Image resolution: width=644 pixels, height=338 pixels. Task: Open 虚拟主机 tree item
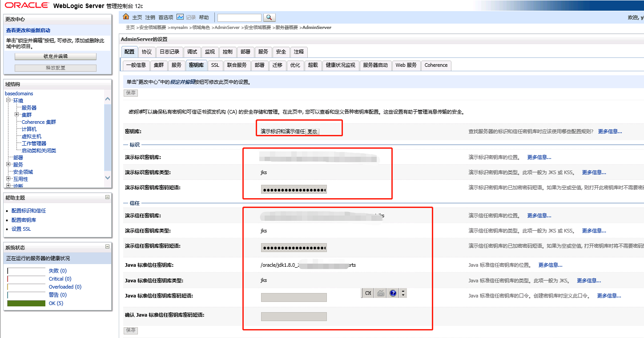32,136
